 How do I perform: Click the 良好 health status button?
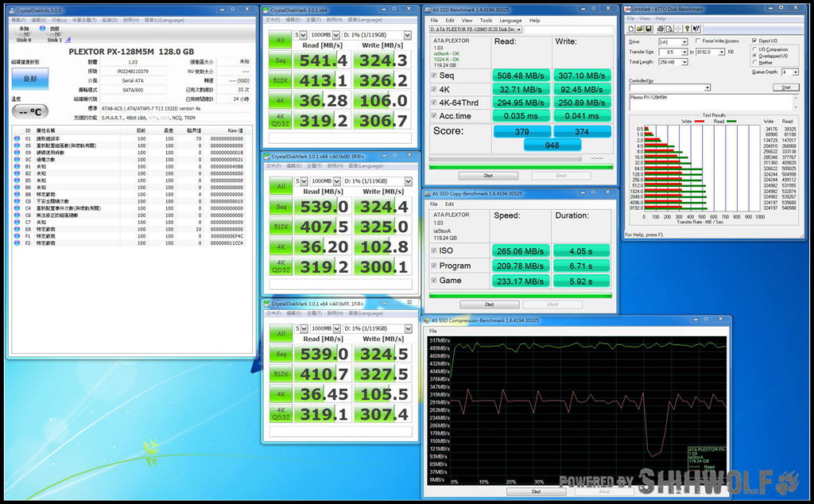(30, 79)
